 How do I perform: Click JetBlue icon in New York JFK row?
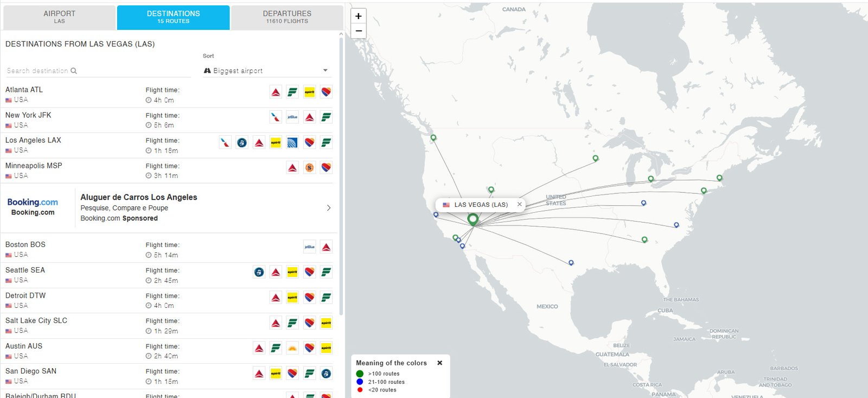click(292, 117)
